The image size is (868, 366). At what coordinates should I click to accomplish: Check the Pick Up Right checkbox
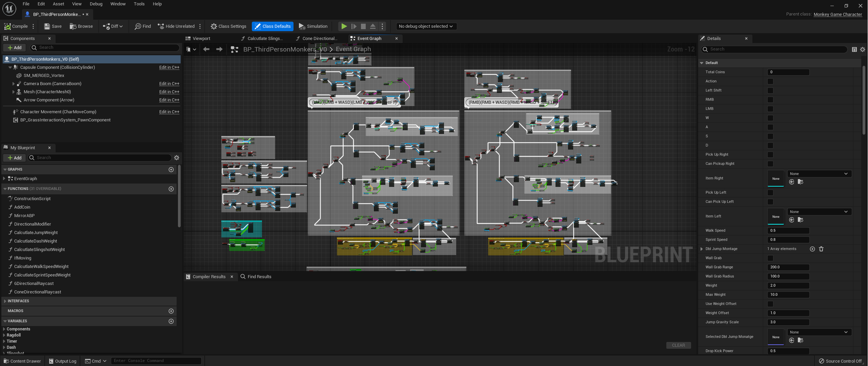pyautogui.click(x=770, y=155)
